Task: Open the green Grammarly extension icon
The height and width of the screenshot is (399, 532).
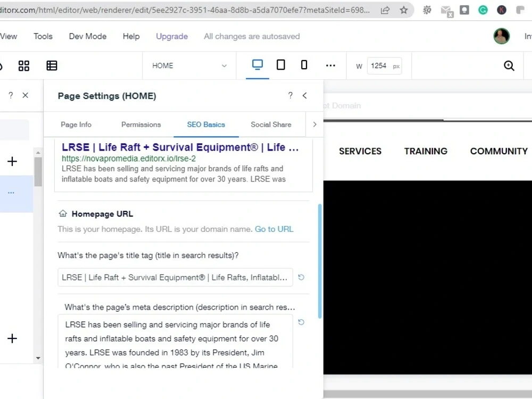Action: pos(483,10)
